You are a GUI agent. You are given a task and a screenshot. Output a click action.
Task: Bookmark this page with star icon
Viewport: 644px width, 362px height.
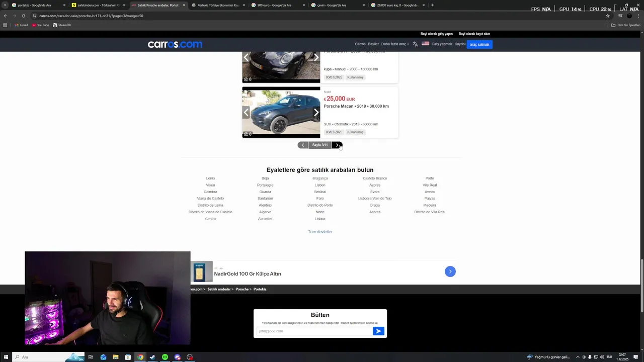[x=608, y=16]
